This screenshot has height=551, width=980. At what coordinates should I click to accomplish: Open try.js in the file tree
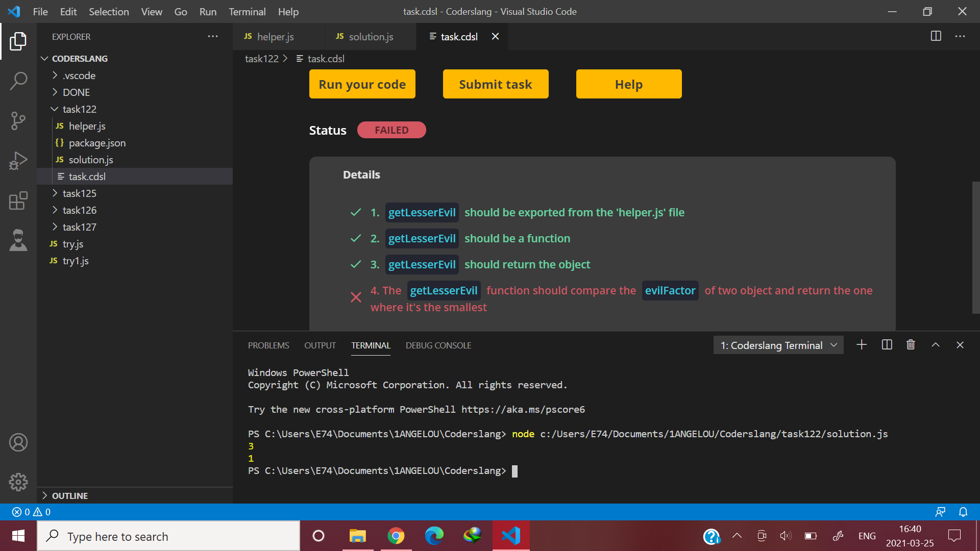point(135,244)
